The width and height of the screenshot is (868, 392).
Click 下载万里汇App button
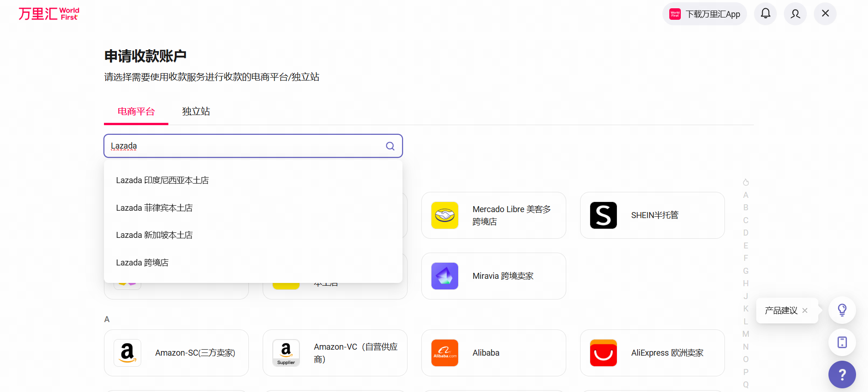705,14
